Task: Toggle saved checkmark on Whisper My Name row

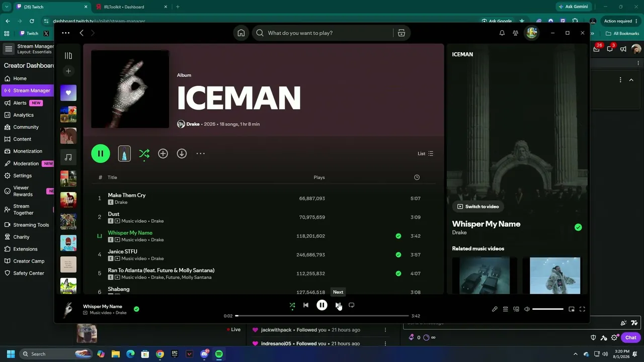Action: (x=398, y=236)
